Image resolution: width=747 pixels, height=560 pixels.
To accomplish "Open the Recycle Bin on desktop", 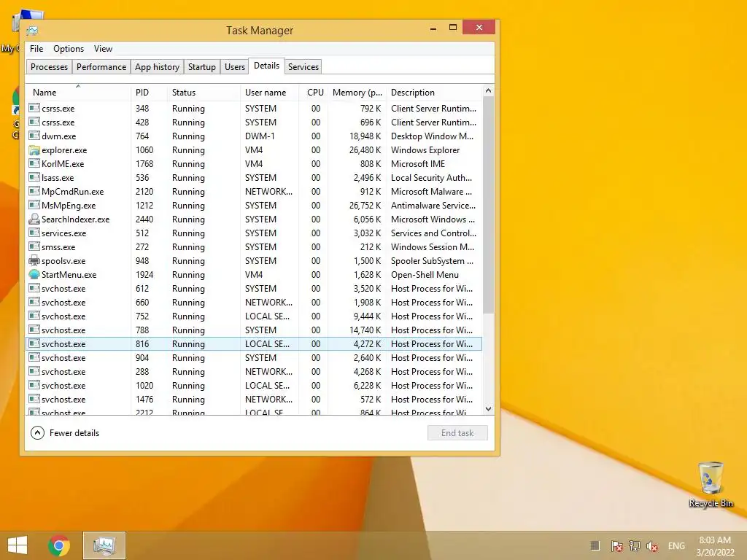I will [711, 485].
